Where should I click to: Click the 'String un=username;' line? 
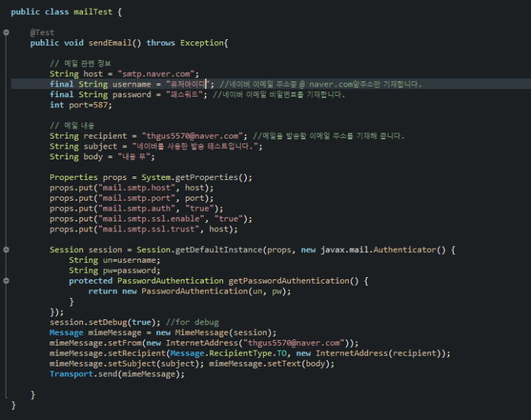click(115, 260)
